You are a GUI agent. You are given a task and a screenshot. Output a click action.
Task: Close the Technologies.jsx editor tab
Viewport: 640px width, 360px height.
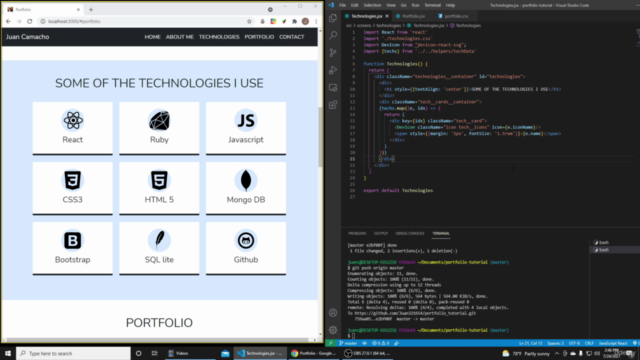pyautogui.click(x=387, y=16)
